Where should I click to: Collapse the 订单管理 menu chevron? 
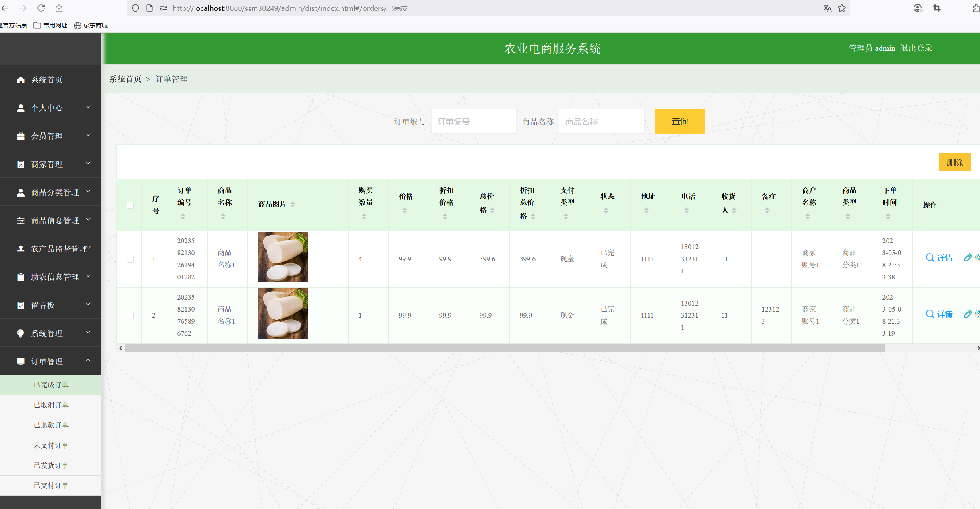pyautogui.click(x=88, y=361)
